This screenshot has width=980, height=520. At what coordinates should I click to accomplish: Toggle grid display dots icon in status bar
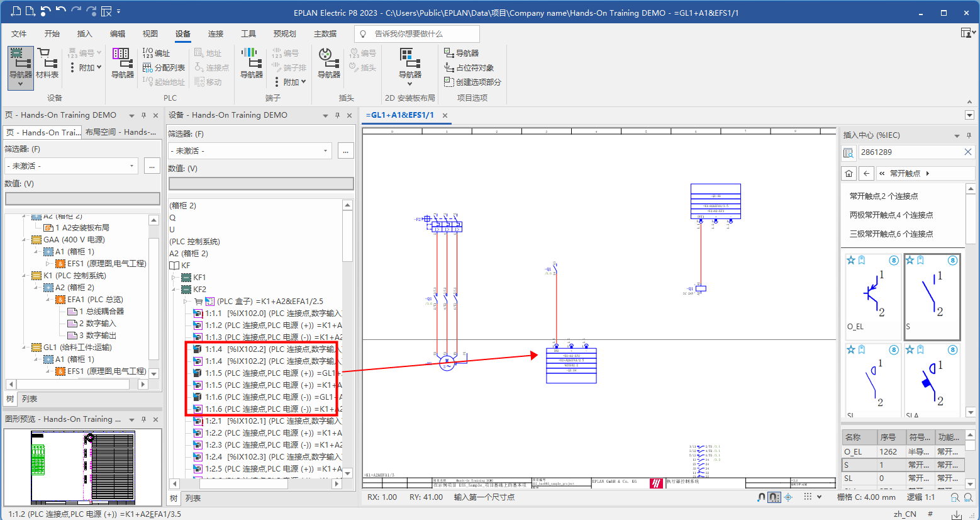(808, 497)
